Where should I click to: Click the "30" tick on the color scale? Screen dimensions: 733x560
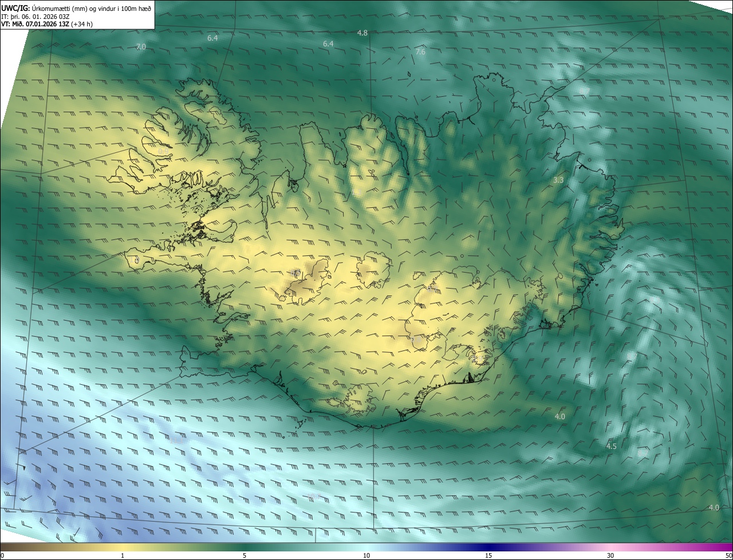click(x=610, y=555)
